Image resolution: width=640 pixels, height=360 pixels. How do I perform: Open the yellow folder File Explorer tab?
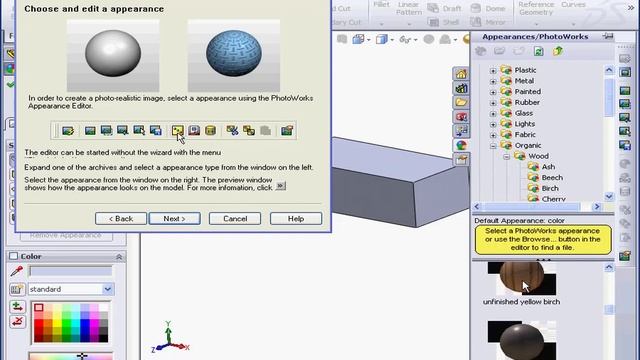(x=461, y=102)
